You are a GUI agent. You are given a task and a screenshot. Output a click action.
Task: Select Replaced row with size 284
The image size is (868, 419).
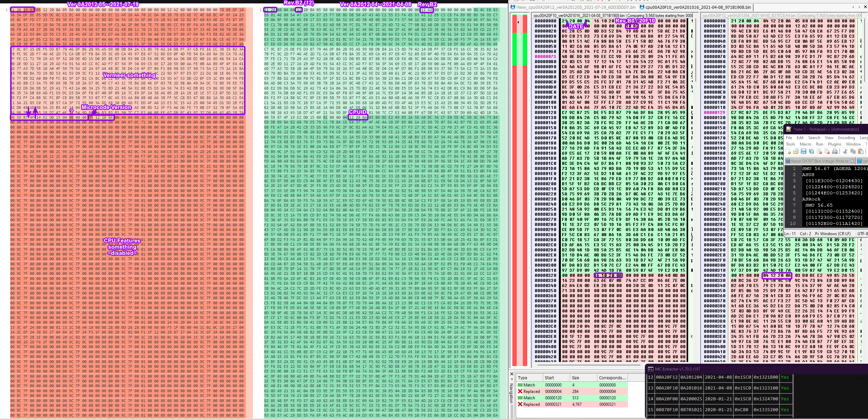(x=572, y=392)
